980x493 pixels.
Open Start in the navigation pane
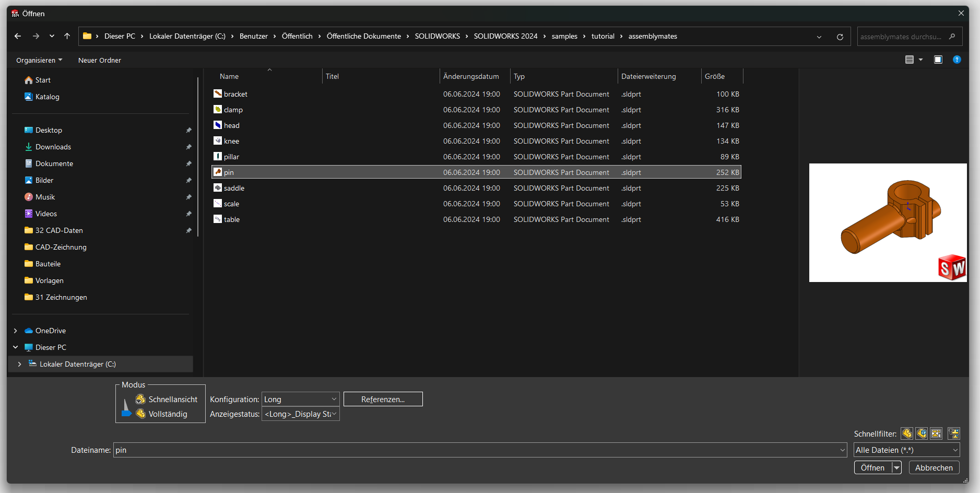[x=38, y=80]
